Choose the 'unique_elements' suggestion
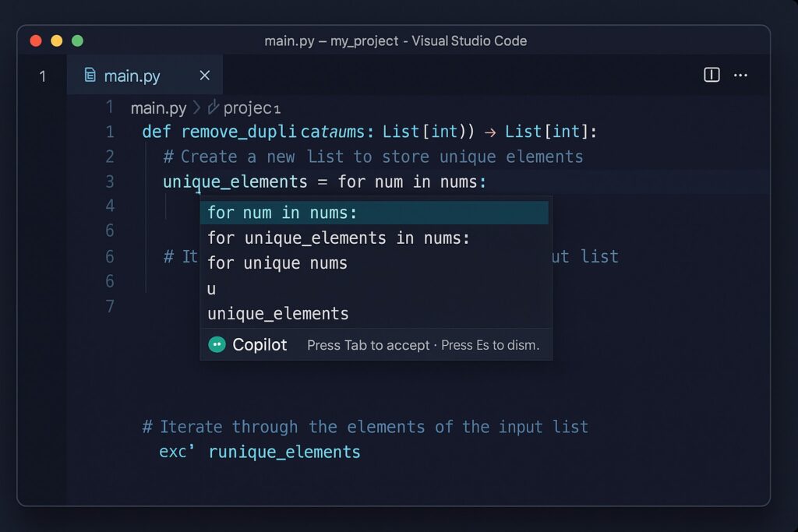The image size is (798, 532). point(374,313)
